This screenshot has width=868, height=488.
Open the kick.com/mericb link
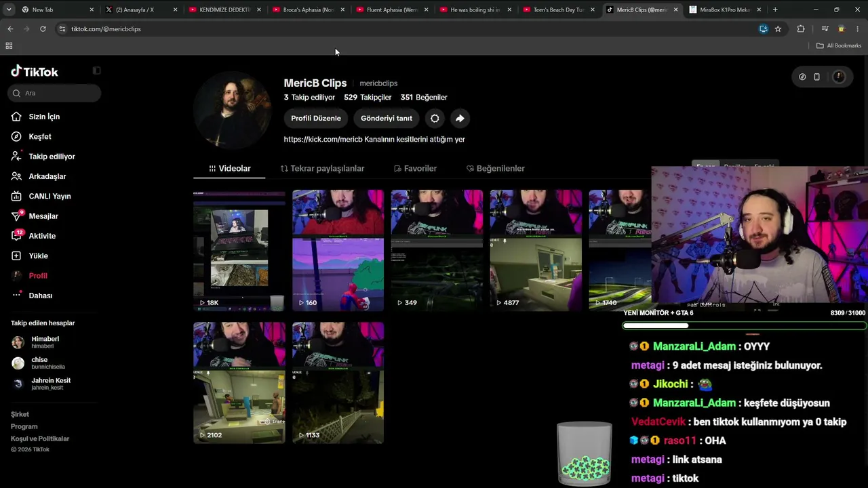tap(324, 139)
